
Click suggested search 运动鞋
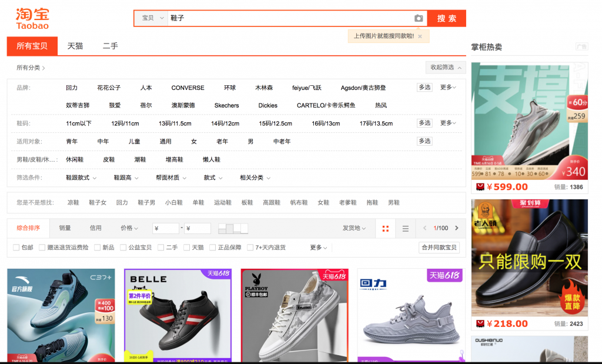pos(223,203)
